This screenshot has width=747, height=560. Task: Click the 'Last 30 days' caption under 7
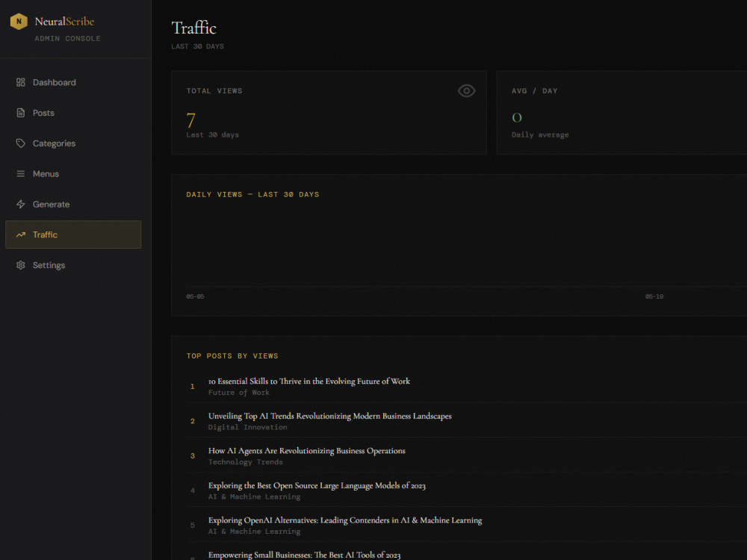(212, 134)
